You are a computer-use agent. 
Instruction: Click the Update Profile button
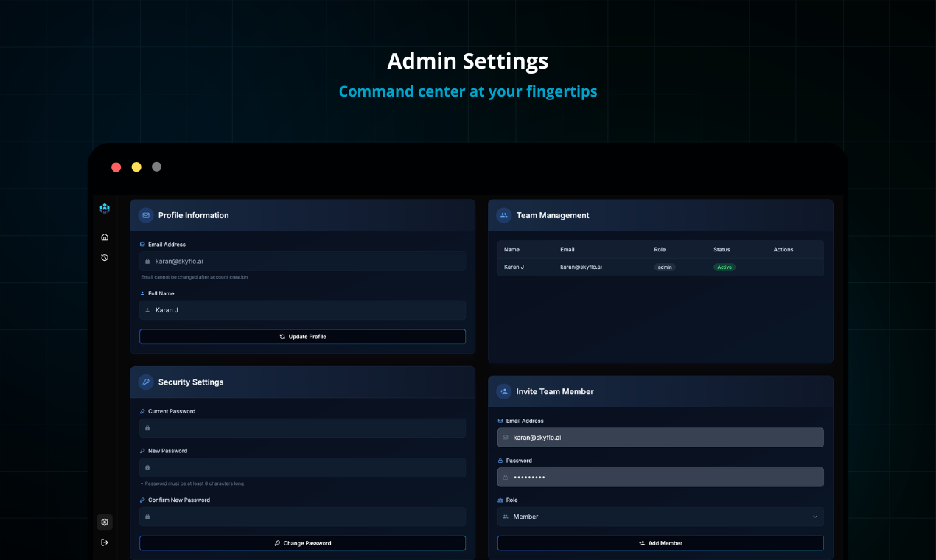[302, 336]
